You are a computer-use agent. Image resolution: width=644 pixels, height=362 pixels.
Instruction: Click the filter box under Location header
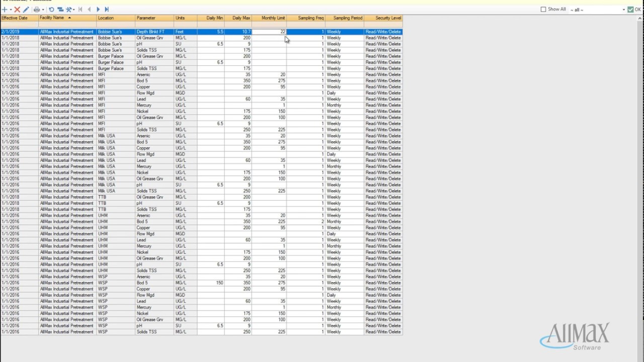point(116,25)
